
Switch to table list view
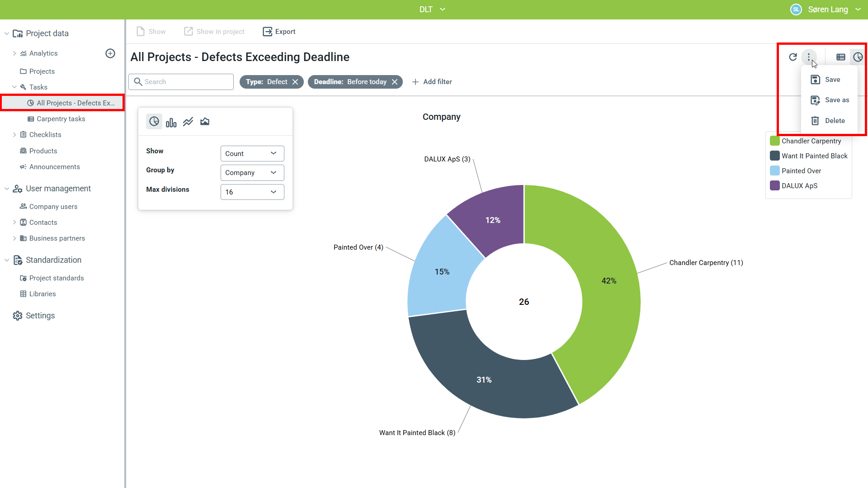point(840,57)
